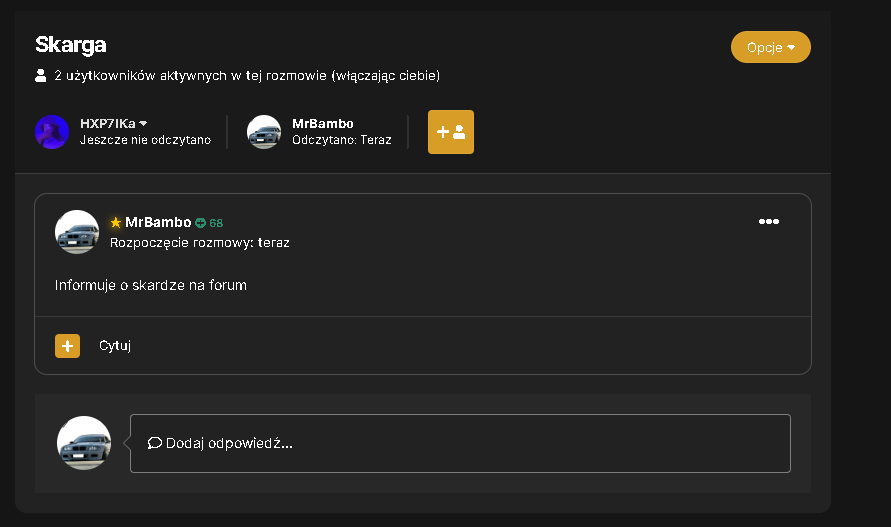Open MrBambo's avatar in participant list

click(264, 132)
